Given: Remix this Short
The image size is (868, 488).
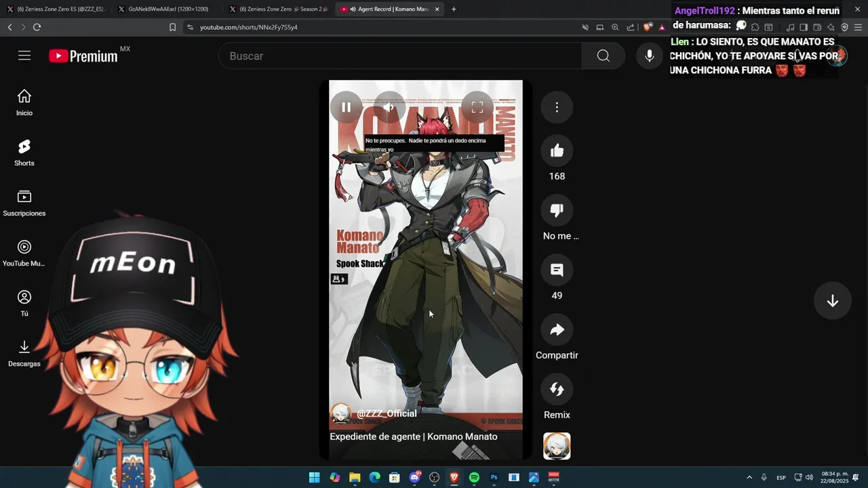Looking at the screenshot, I should click(557, 390).
